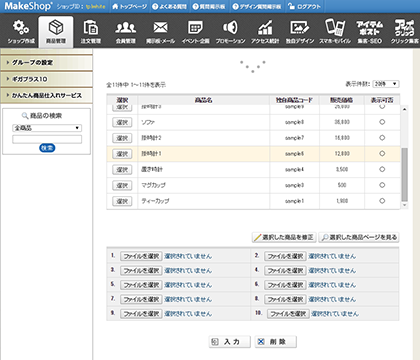Click ファイルを選択 button for slot 5
Image resolution: width=420 pixels, height=360 pixels.
pos(141,285)
